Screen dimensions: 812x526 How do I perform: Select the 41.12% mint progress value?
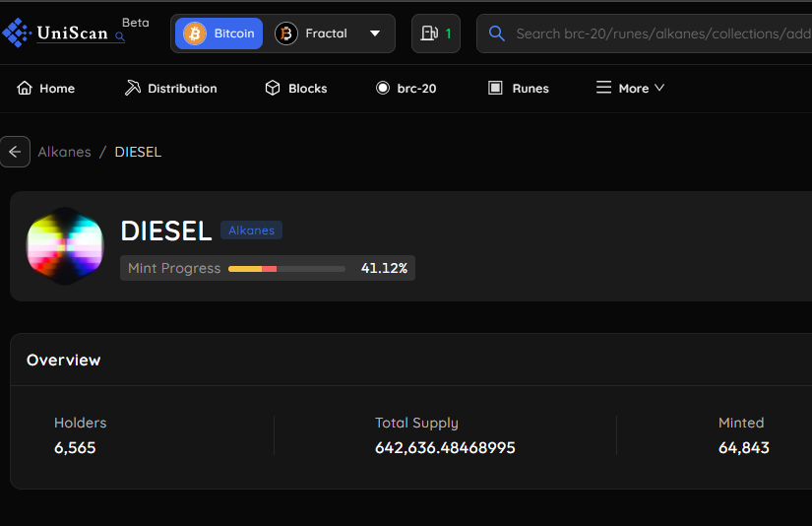(384, 268)
